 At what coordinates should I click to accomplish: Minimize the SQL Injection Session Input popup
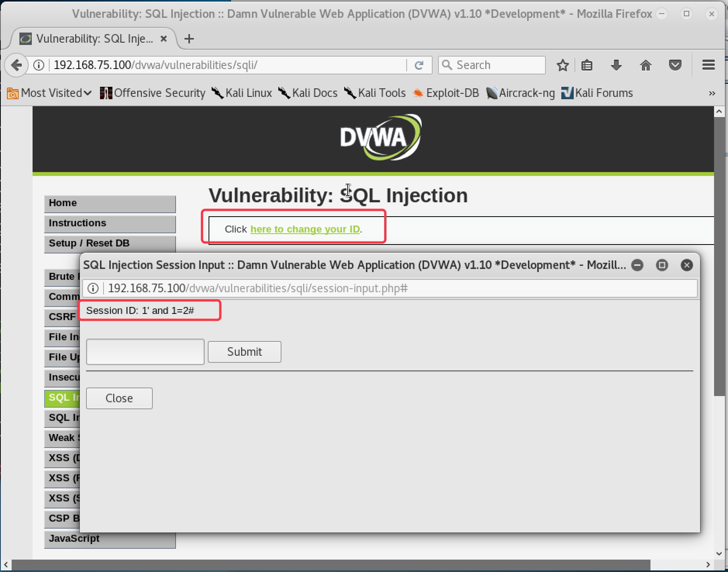point(637,265)
